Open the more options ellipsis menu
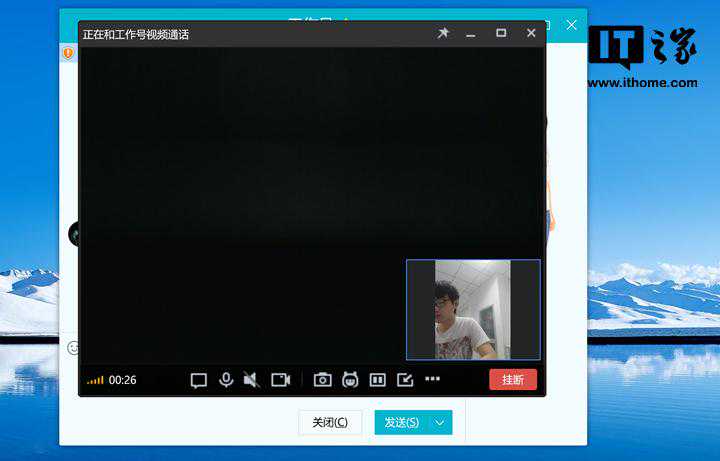Image resolution: width=720 pixels, height=461 pixels. click(432, 379)
